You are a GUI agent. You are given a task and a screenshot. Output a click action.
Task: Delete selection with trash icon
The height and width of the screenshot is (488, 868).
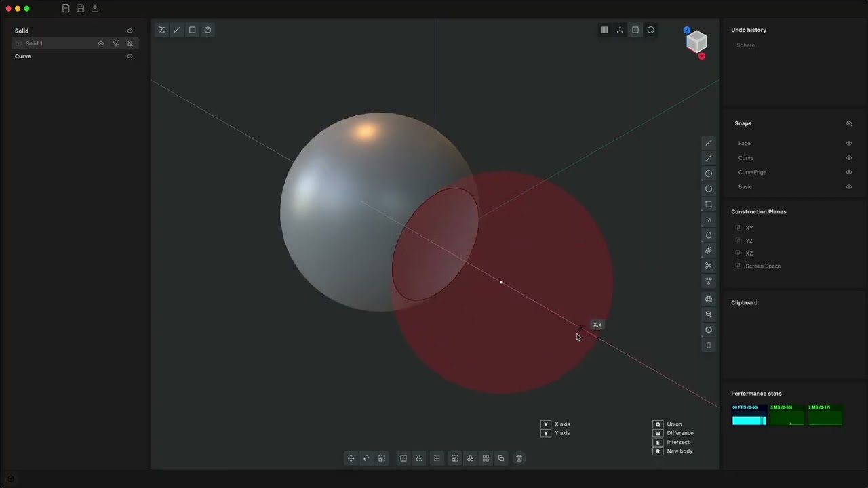coord(519,458)
